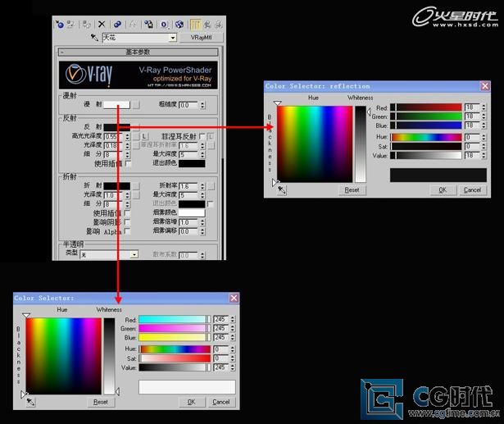Viewport: 504px width, 424px height.
Task: Pick material with eyedropper beside name field
Action: point(94,38)
